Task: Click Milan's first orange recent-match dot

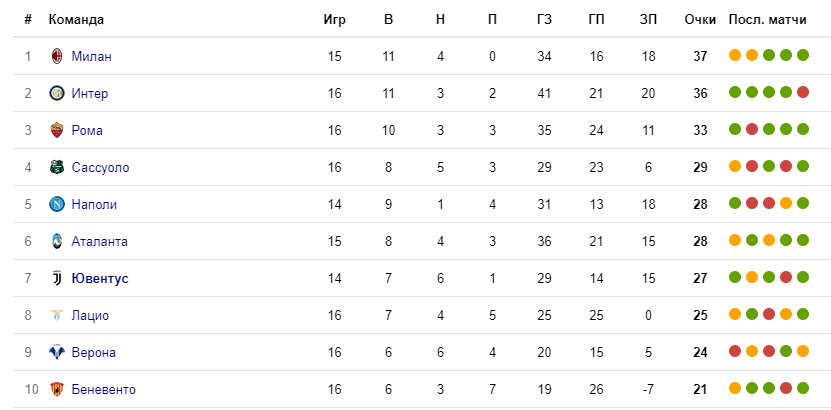Action: pyautogui.click(x=735, y=55)
